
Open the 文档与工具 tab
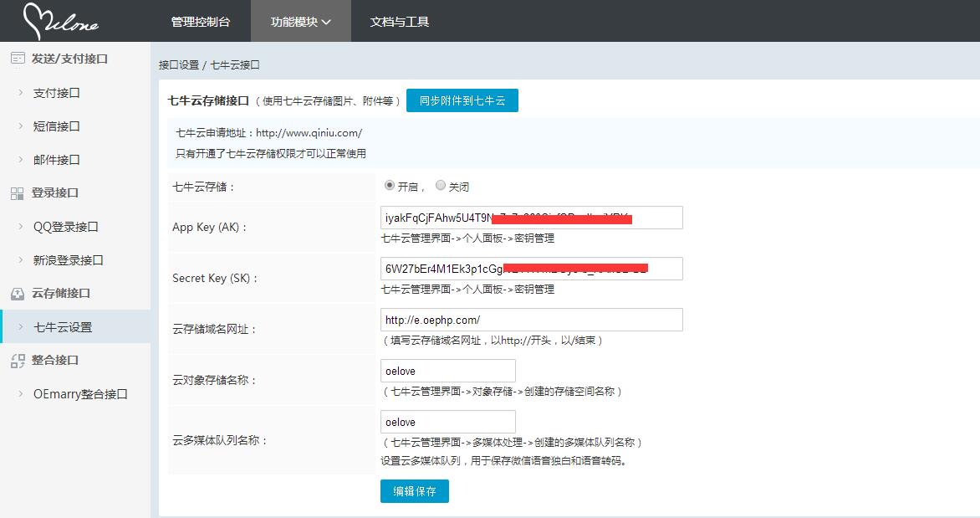(400, 21)
